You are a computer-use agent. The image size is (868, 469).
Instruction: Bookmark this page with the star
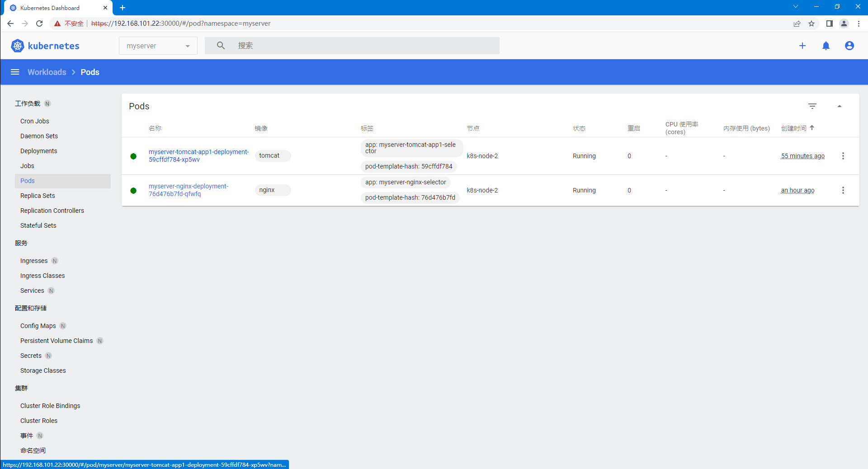point(811,23)
